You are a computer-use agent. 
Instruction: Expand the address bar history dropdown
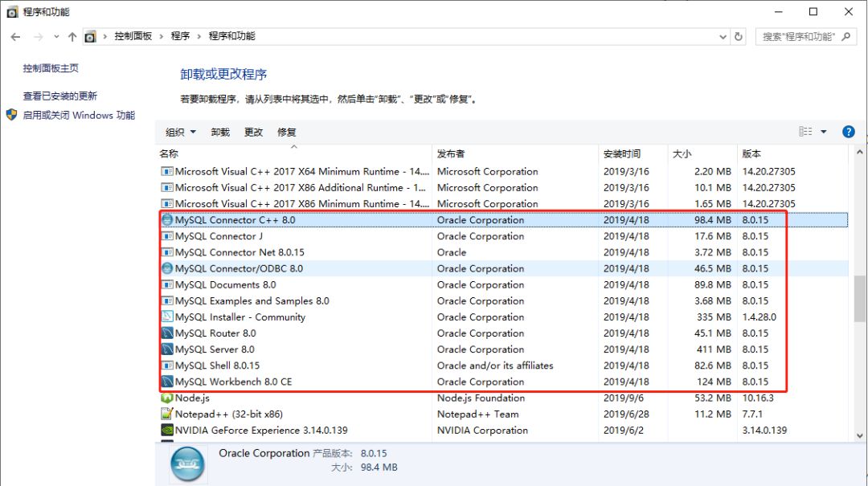click(723, 36)
